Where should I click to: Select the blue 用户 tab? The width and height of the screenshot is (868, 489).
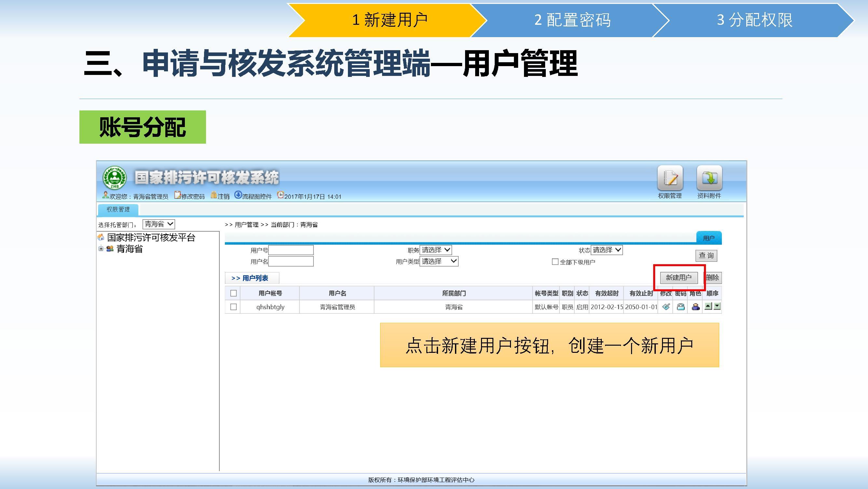pos(709,238)
